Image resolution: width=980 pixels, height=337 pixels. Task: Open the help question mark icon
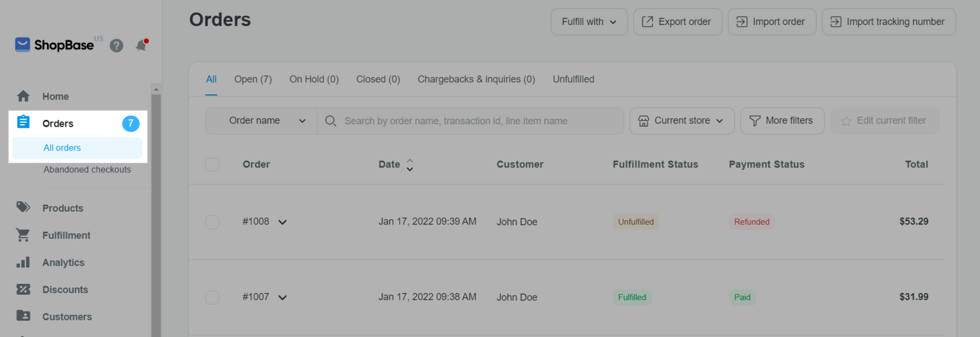pyautogui.click(x=116, y=46)
